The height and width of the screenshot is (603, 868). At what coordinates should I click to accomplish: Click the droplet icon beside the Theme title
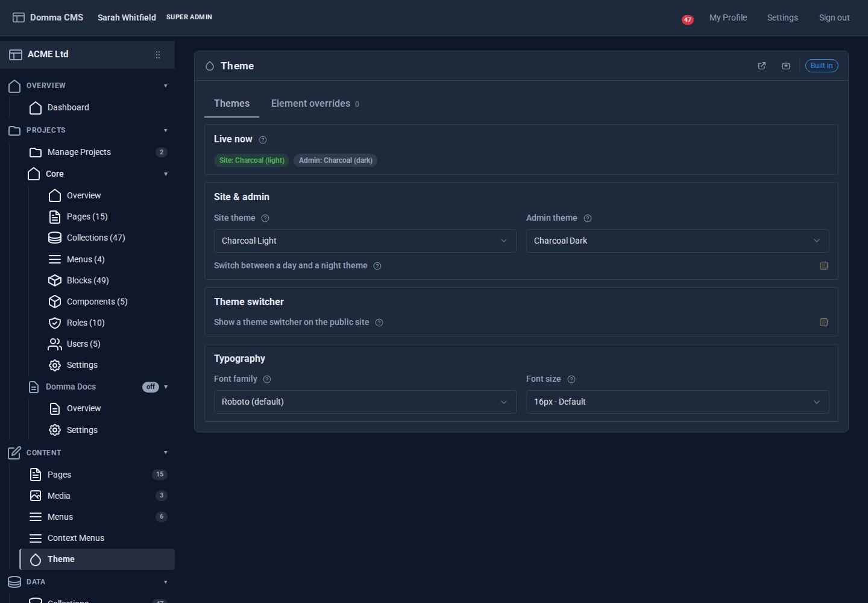point(210,66)
